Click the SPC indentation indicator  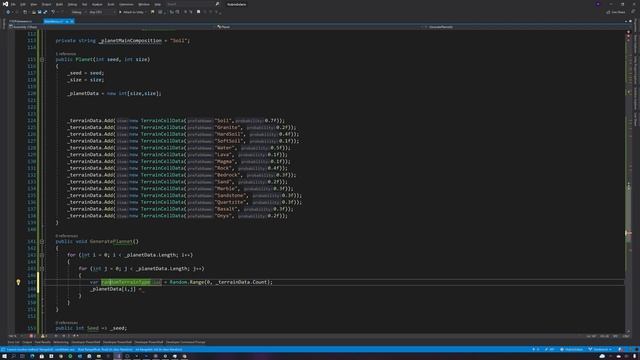pos(615,336)
